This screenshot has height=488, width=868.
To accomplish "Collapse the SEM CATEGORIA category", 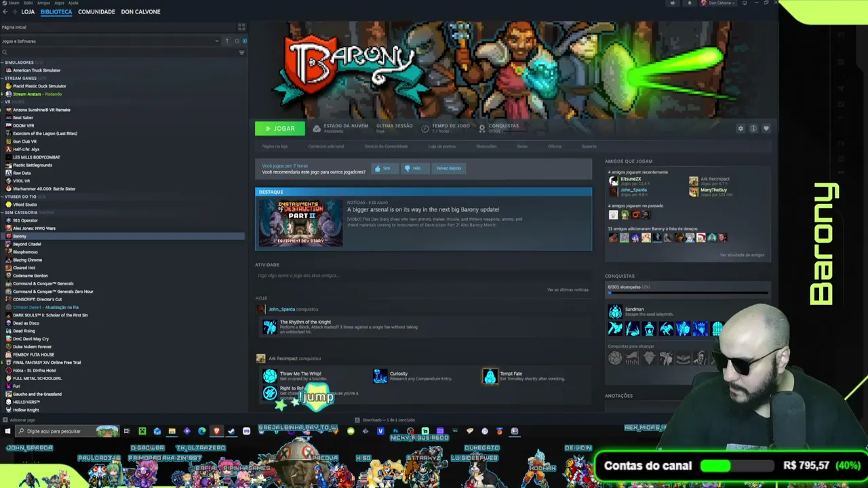I will click(2, 212).
